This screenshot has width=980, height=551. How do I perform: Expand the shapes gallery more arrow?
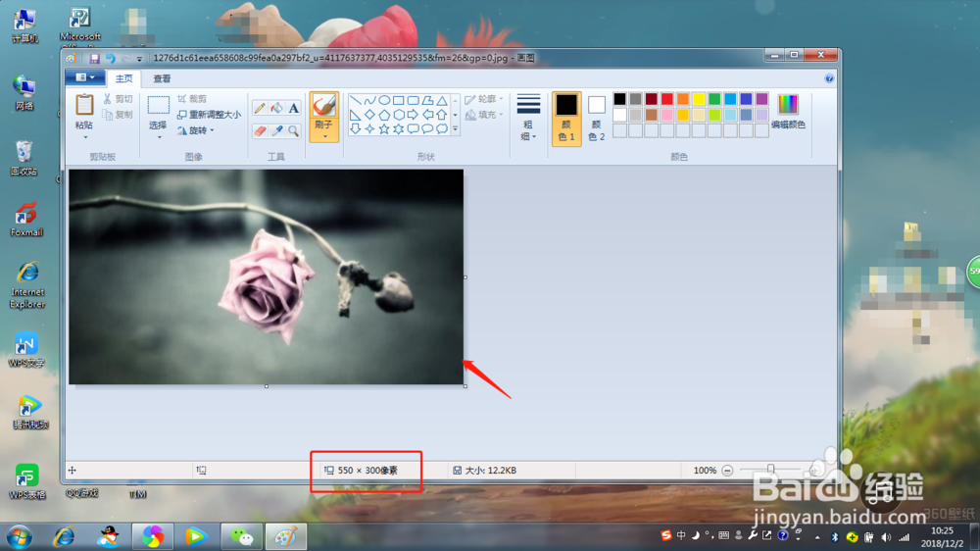click(455, 129)
